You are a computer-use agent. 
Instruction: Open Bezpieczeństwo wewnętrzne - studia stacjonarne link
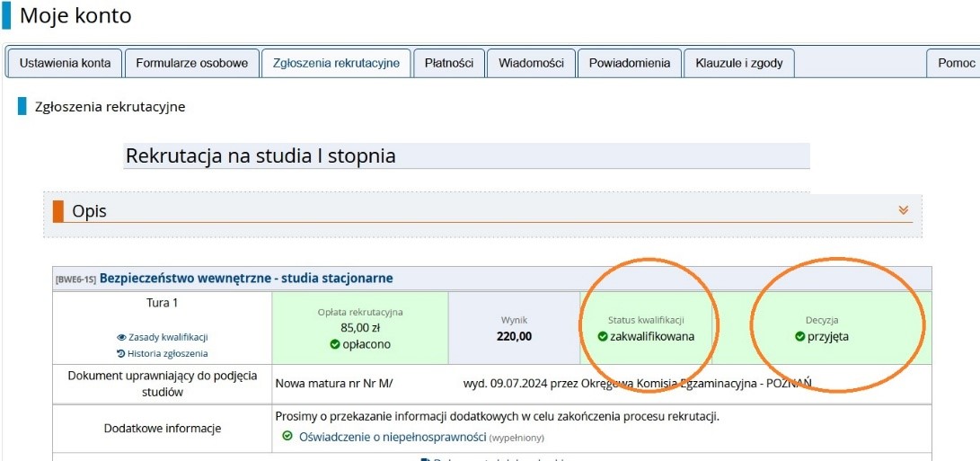pyautogui.click(x=245, y=279)
